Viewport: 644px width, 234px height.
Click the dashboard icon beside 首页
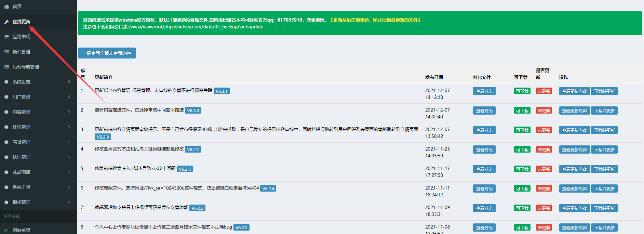click(x=6, y=6)
